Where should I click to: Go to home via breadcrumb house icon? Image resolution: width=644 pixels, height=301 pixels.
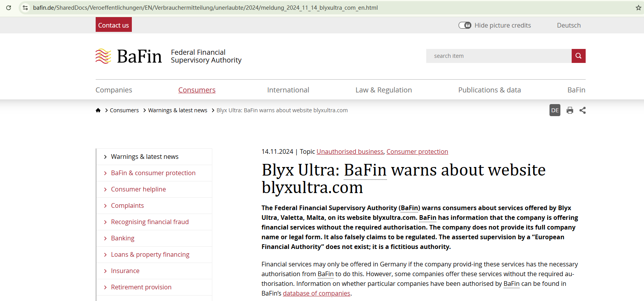[x=98, y=110]
